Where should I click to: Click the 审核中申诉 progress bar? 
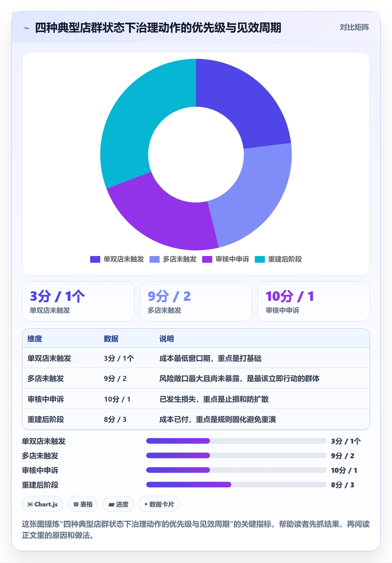pyautogui.click(x=236, y=470)
